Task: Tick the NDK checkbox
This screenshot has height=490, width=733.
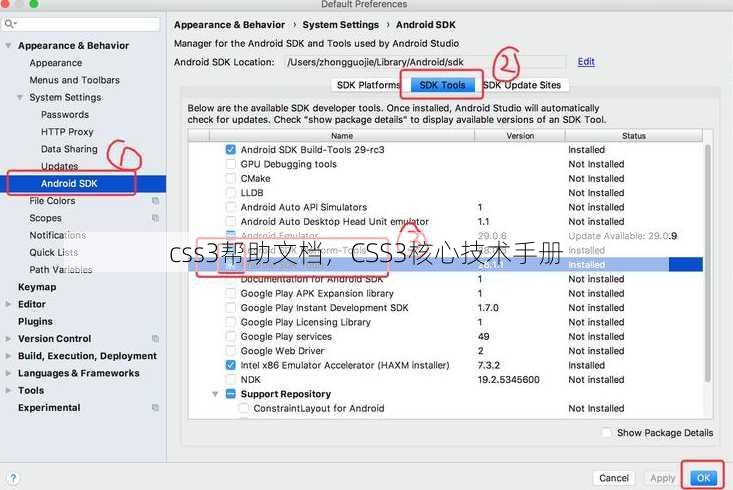Action: [230, 380]
